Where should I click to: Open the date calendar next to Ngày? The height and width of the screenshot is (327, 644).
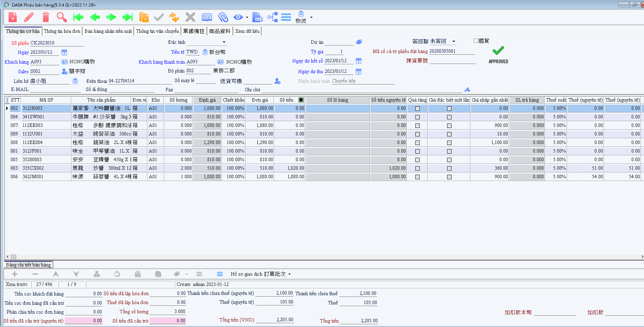click(64, 52)
